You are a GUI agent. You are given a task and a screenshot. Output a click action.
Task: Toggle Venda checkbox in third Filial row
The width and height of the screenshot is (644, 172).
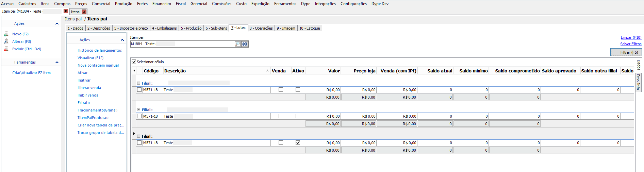click(x=281, y=143)
